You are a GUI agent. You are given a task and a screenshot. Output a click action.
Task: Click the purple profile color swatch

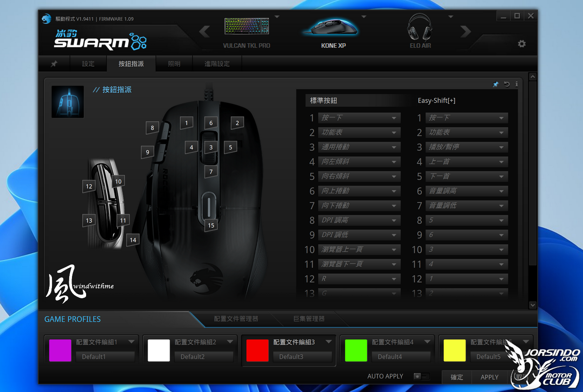pyautogui.click(x=60, y=351)
